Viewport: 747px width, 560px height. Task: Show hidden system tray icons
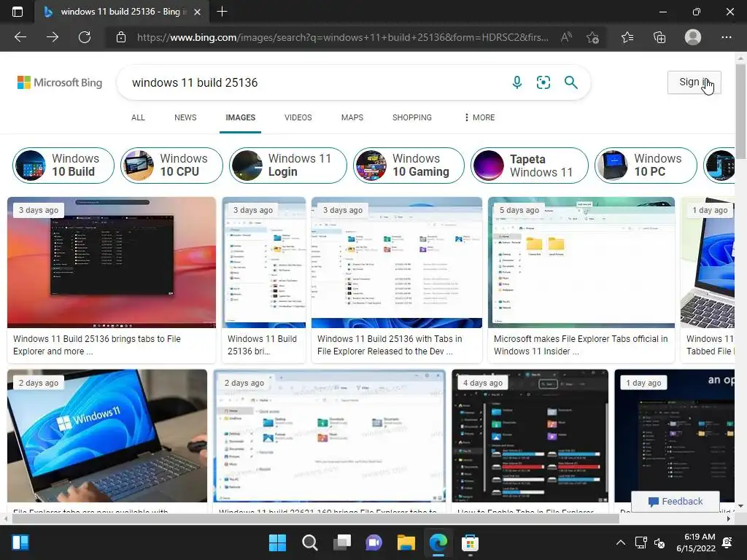[x=621, y=542]
